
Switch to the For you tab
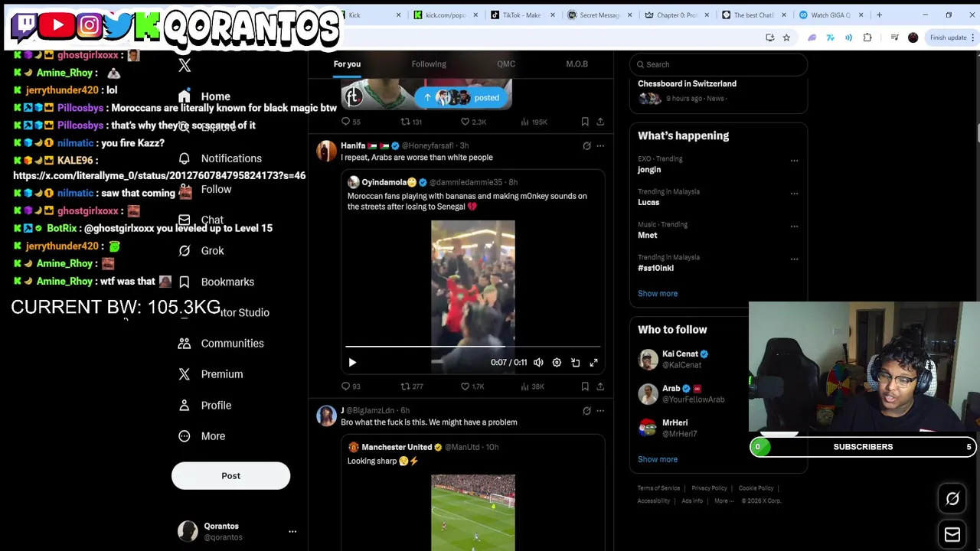(x=347, y=64)
